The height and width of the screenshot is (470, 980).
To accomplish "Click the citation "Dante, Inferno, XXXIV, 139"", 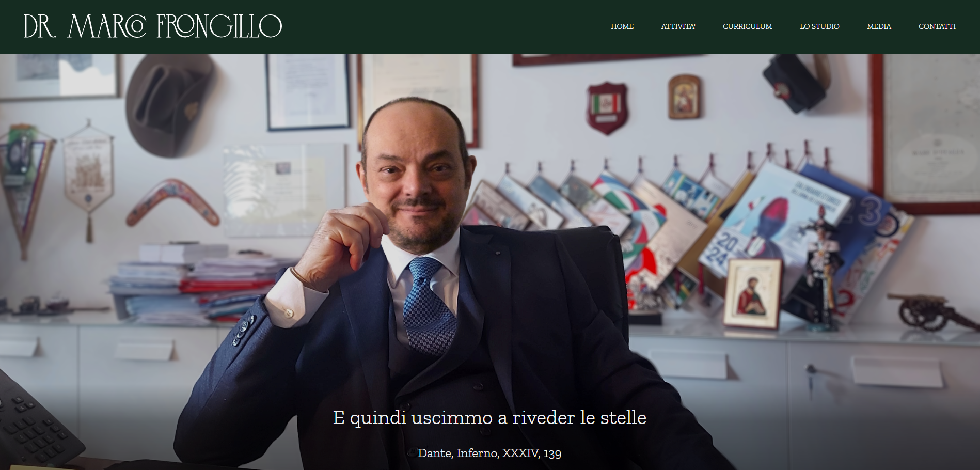I will tap(489, 453).
